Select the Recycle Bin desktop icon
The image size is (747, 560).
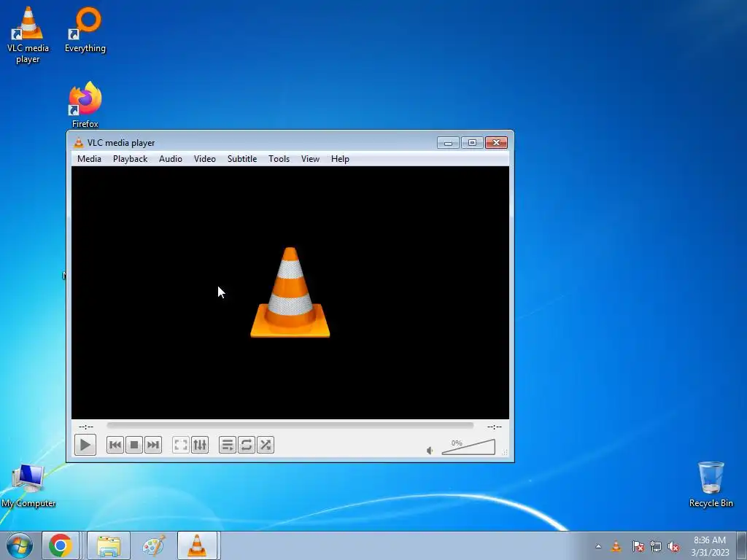coord(711,484)
